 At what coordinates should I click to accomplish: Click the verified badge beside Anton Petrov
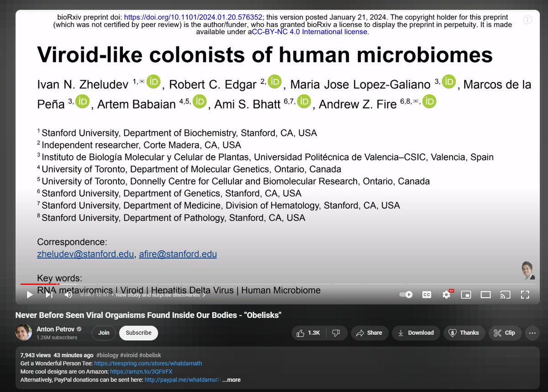[79, 329]
